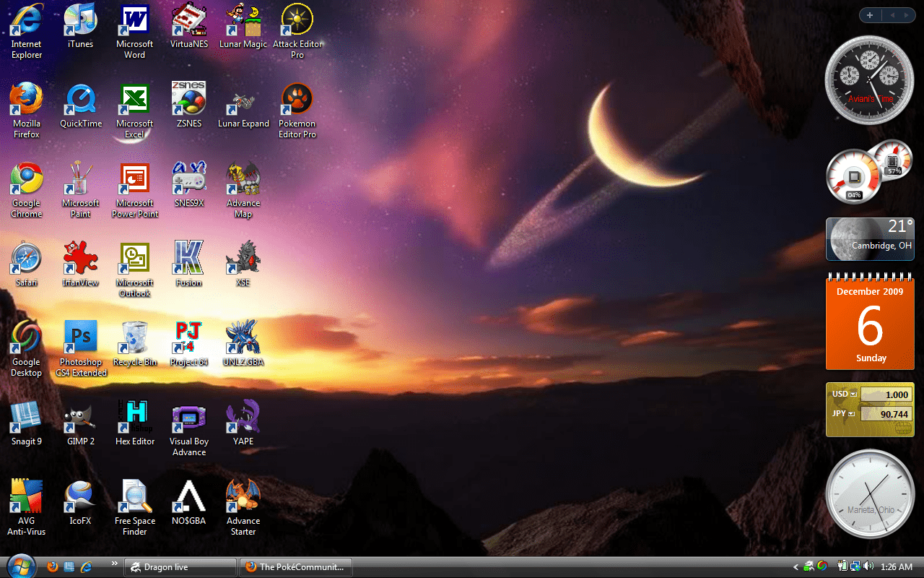Select the Attack Editor Pro icon

297,31
